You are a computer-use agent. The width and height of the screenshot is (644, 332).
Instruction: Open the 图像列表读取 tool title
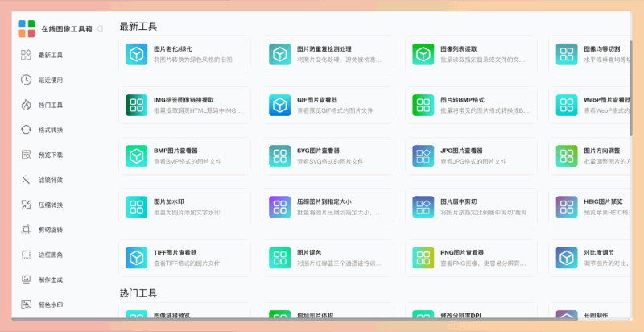(458, 49)
